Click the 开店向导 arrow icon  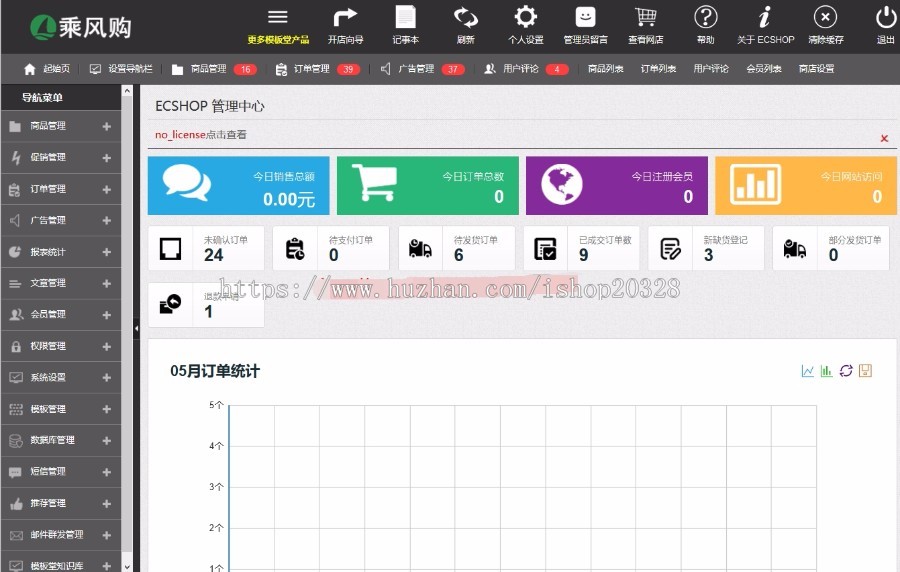[x=345, y=17]
